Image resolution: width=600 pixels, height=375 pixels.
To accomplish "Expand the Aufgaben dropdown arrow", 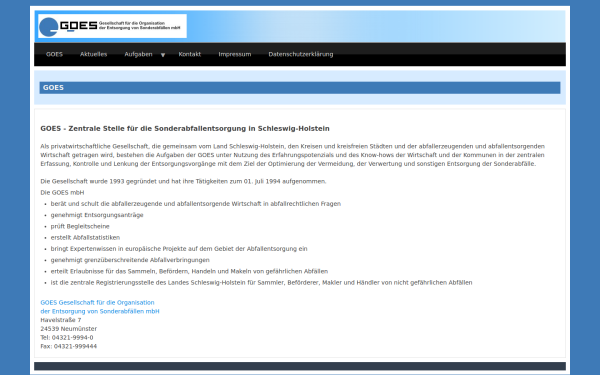I will pyautogui.click(x=163, y=55).
